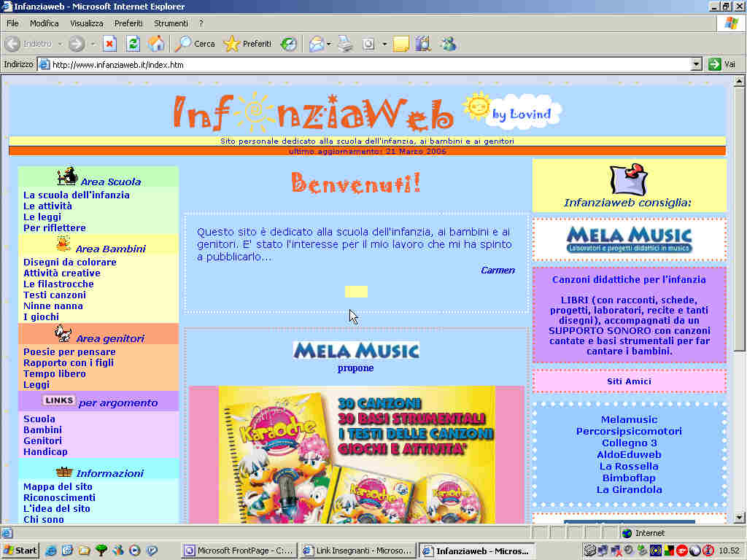Open the Ninne nanna link
Viewport: 747px width, 560px height.
point(53,306)
